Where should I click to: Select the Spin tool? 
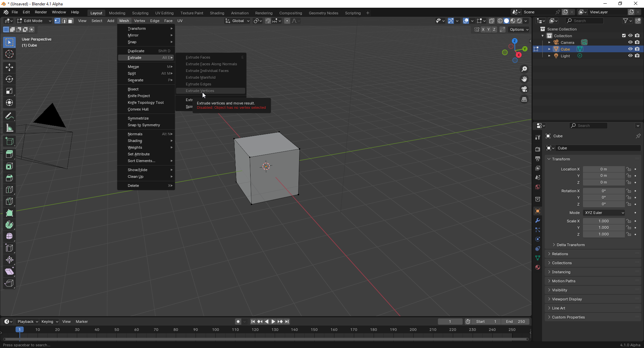[x=9, y=225]
